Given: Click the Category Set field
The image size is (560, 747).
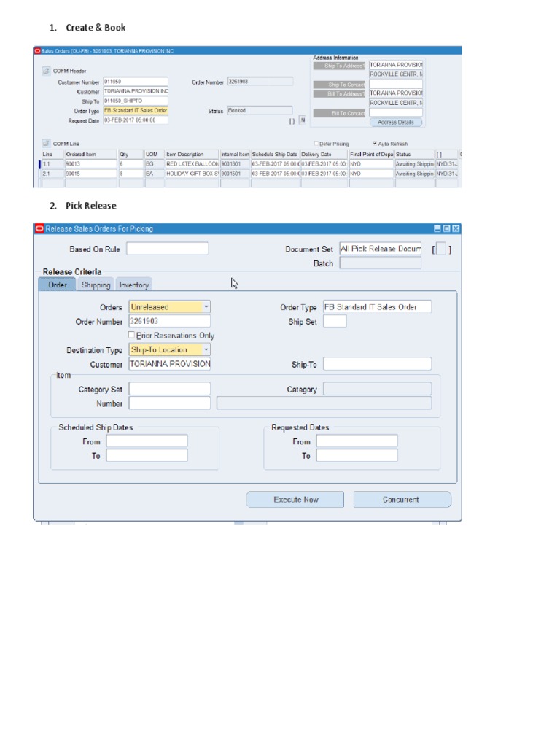Looking at the screenshot, I should pyautogui.click(x=169, y=389).
